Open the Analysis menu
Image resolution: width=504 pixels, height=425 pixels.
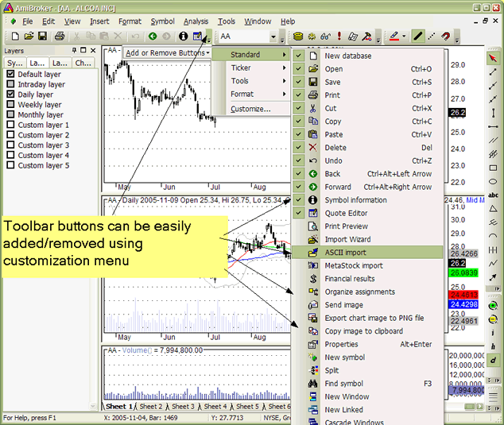click(196, 21)
